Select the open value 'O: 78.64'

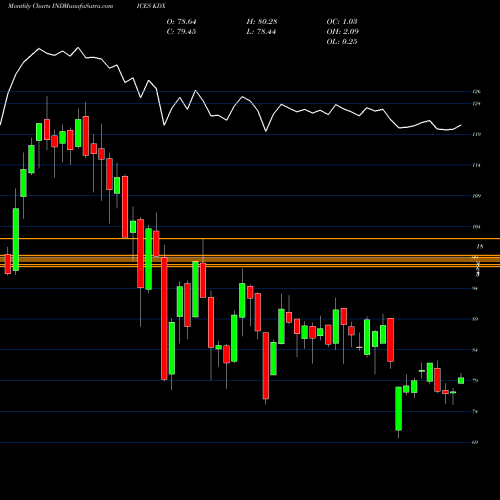[182, 22]
